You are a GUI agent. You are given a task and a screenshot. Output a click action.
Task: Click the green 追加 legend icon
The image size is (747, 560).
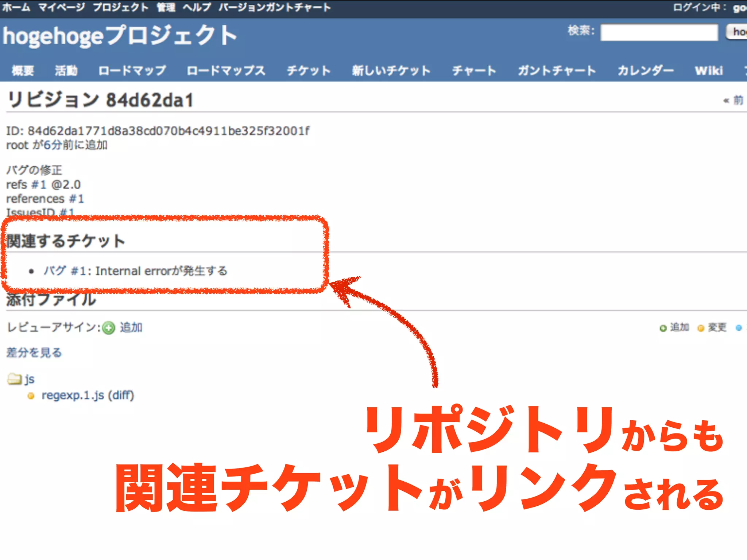pos(663,328)
